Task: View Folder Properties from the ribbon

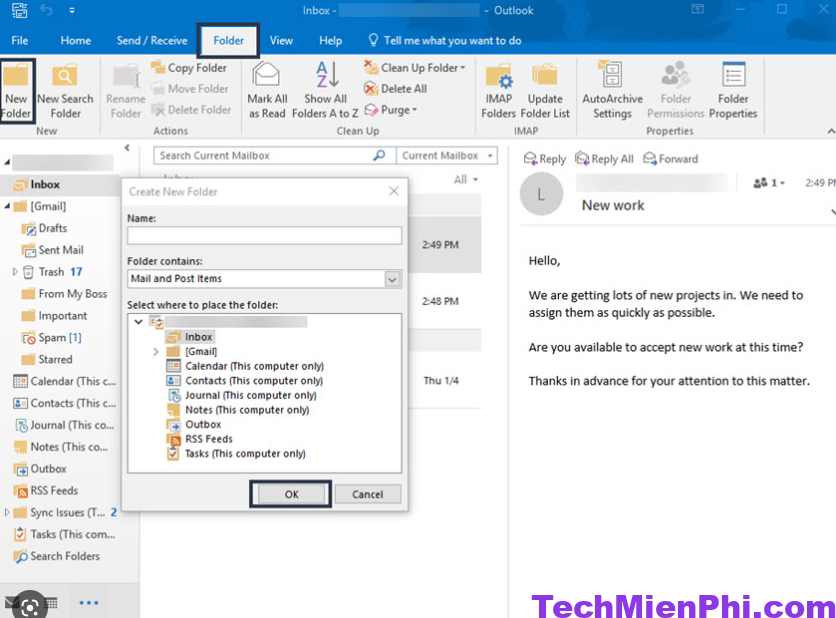Action: click(733, 88)
